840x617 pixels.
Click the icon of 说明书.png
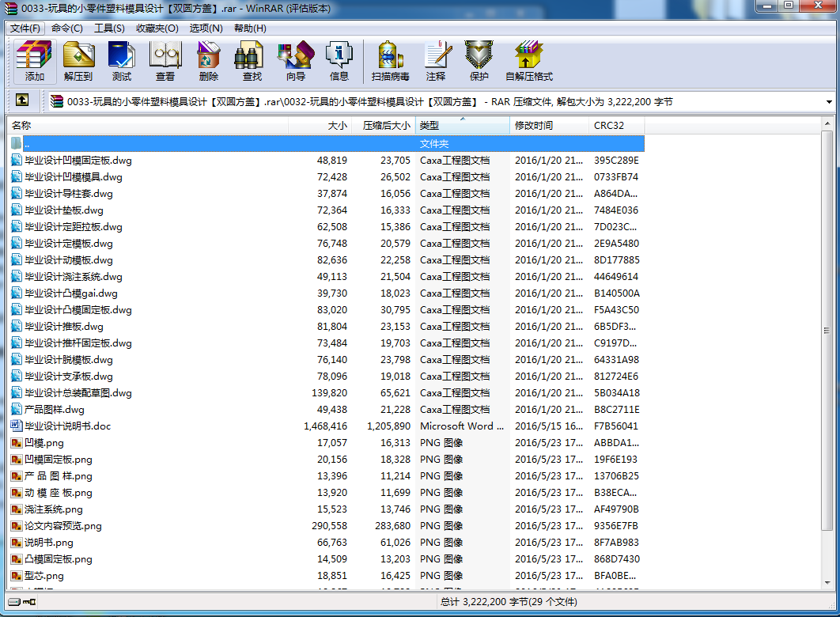17,543
